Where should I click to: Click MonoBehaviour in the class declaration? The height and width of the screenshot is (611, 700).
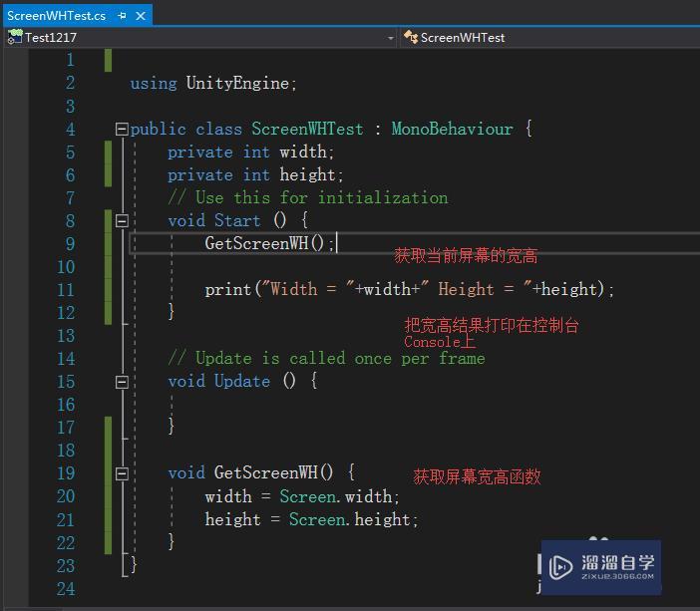click(453, 129)
